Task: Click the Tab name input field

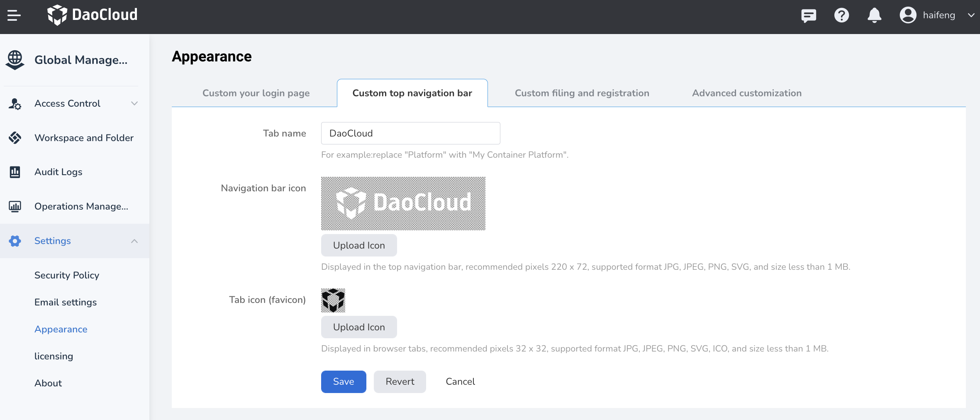Action: pyautogui.click(x=411, y=133)
